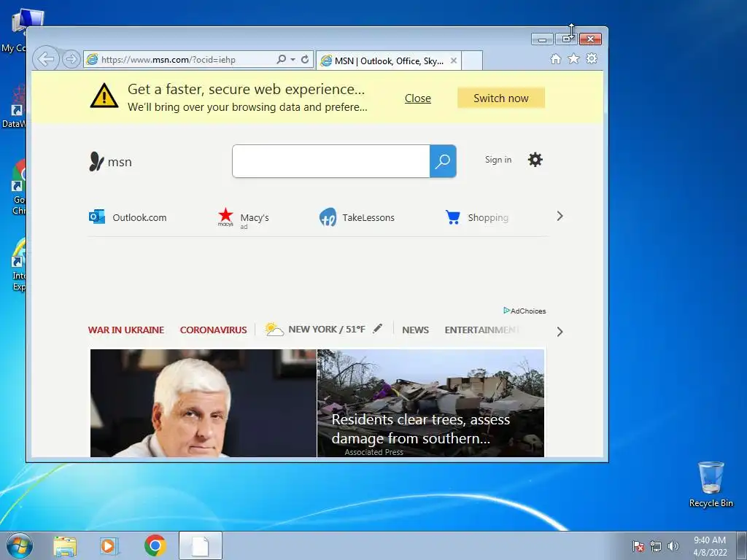Viewport: 747px width, 560px height.
Task: Open the Shopping cart shortcut
Action: pos(477,217)
